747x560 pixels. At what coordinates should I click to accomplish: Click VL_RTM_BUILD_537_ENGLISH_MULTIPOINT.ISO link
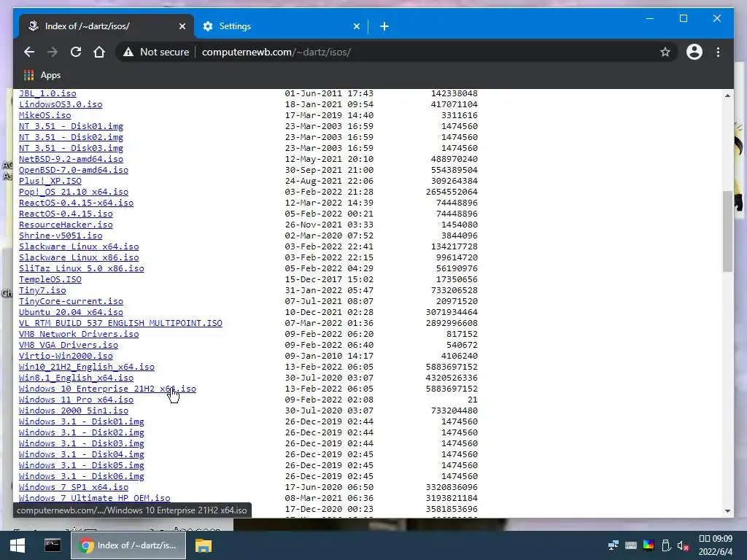pyautogui.click(x=120, y=323)
